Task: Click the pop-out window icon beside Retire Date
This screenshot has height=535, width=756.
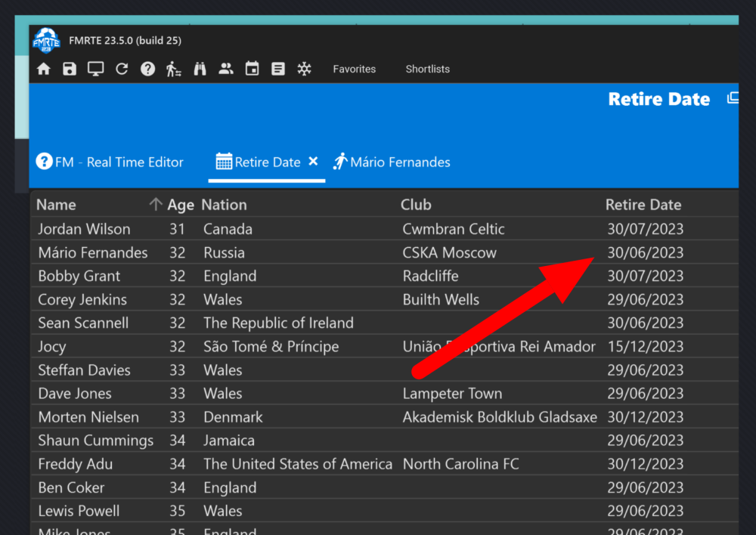Action: [x=733, y=97]
